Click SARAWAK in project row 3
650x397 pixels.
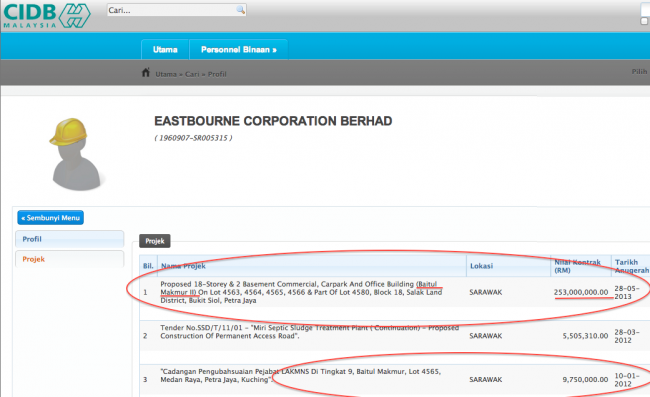tap(485, 380)
